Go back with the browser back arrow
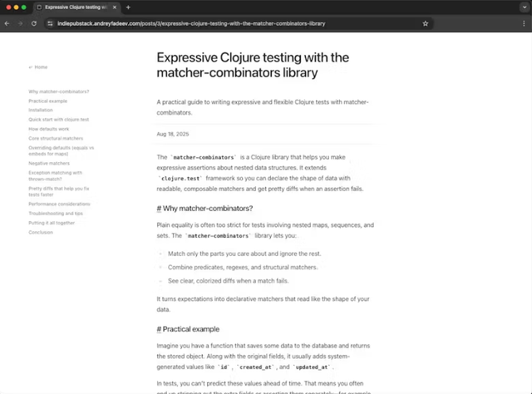This screenshot has height=394, width=532. pos(7,23)
